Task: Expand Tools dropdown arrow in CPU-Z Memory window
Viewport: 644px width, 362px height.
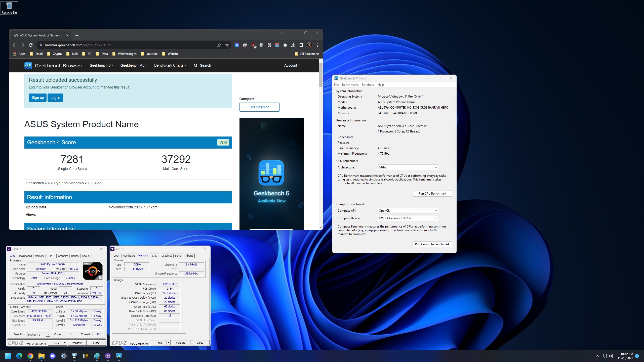Action: coord(169,343)
